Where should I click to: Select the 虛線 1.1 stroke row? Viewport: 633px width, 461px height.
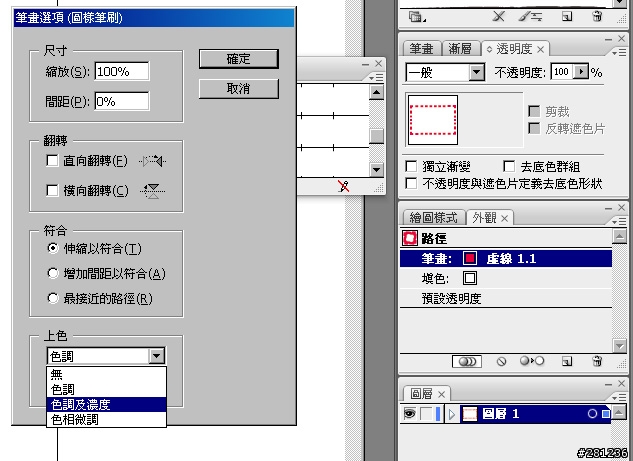[x=506, y=258]
